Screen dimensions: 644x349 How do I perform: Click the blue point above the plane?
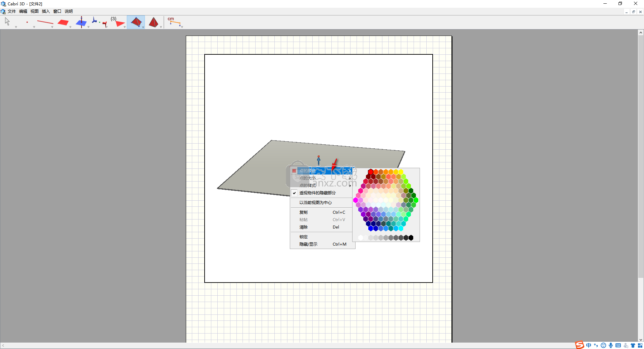tap(319, 160)
